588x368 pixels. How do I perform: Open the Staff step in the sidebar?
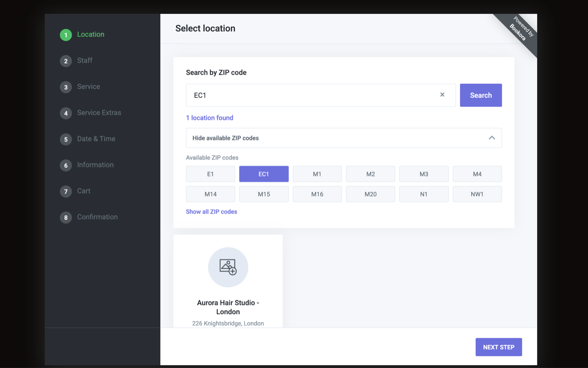coord(85,60)
